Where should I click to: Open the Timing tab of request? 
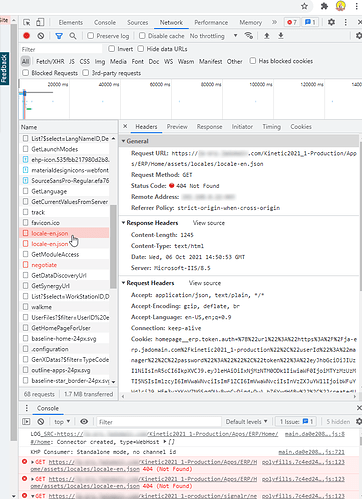click(x=271, y=127)
